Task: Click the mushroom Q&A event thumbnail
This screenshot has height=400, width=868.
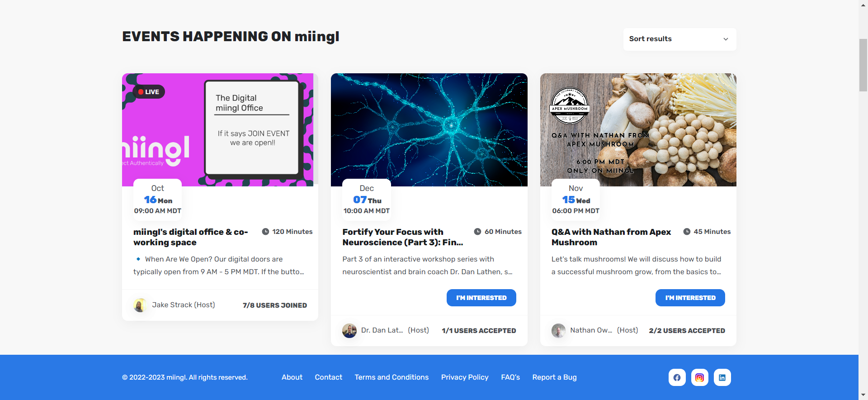Action: coord(638,130)
